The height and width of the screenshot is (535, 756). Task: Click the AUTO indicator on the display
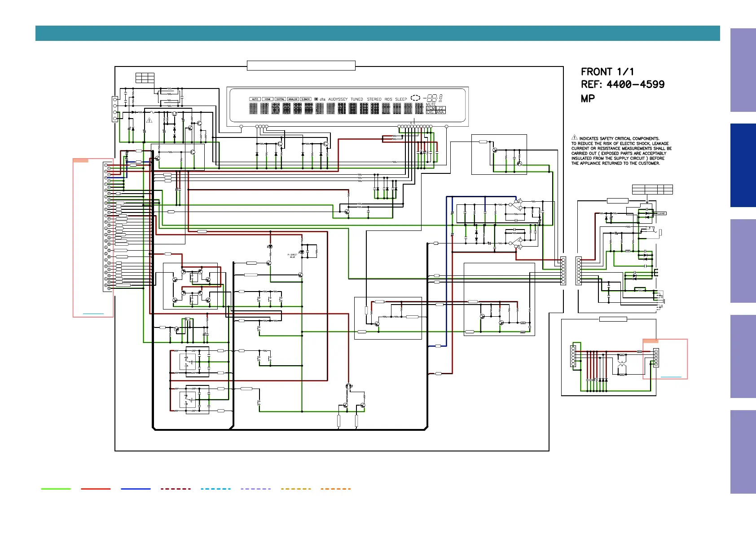[x=255, y=99]
